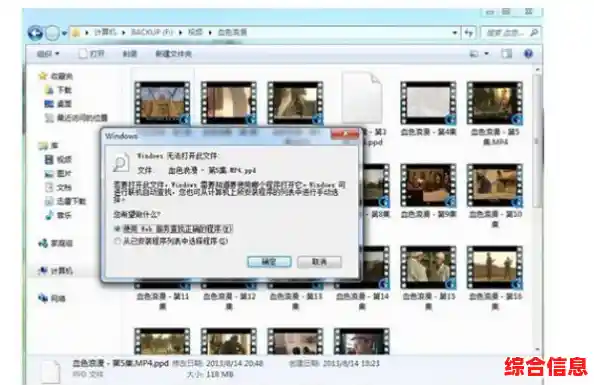The image size is (594, 385).
Task: Open the address bar history dropdown
Action: click(455, 33)
